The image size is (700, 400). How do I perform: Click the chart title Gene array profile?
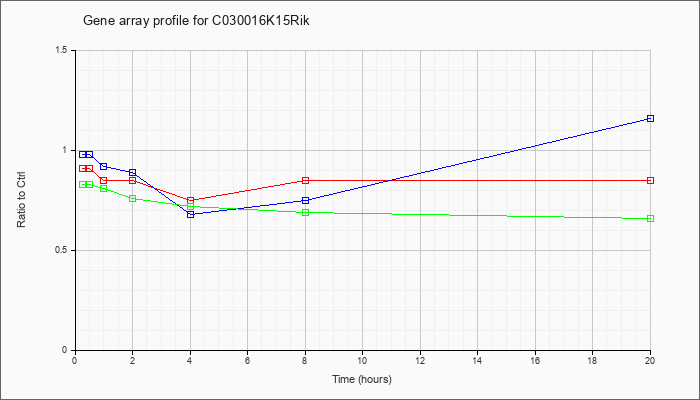pyautogui.click(x=196, y=21)
